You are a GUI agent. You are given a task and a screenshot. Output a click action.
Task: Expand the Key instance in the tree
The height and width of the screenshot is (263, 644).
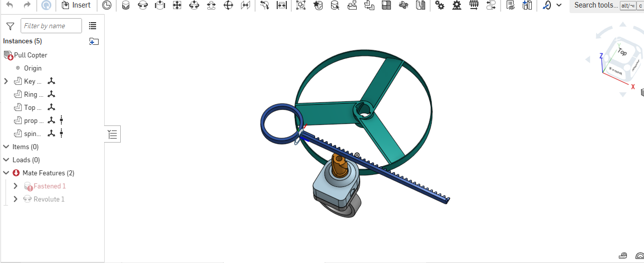pos(6,81)
